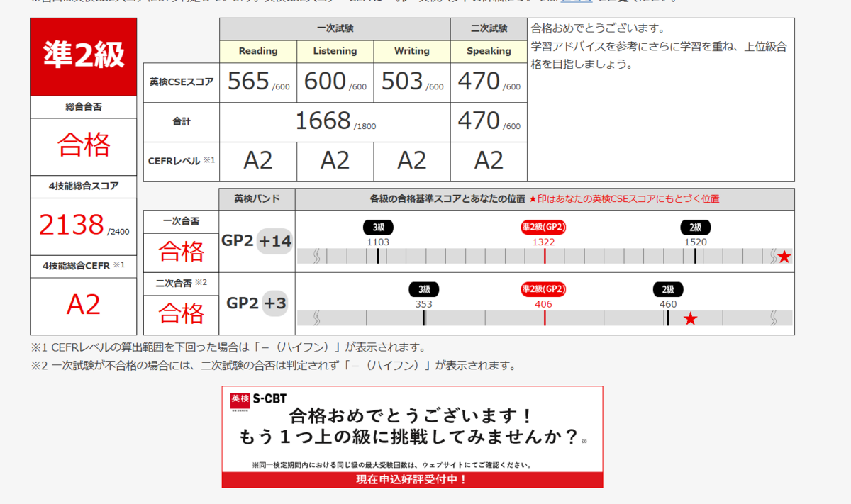Select the 2級 badge above score 1520
The image size is (851, 504).
point(695,228)
